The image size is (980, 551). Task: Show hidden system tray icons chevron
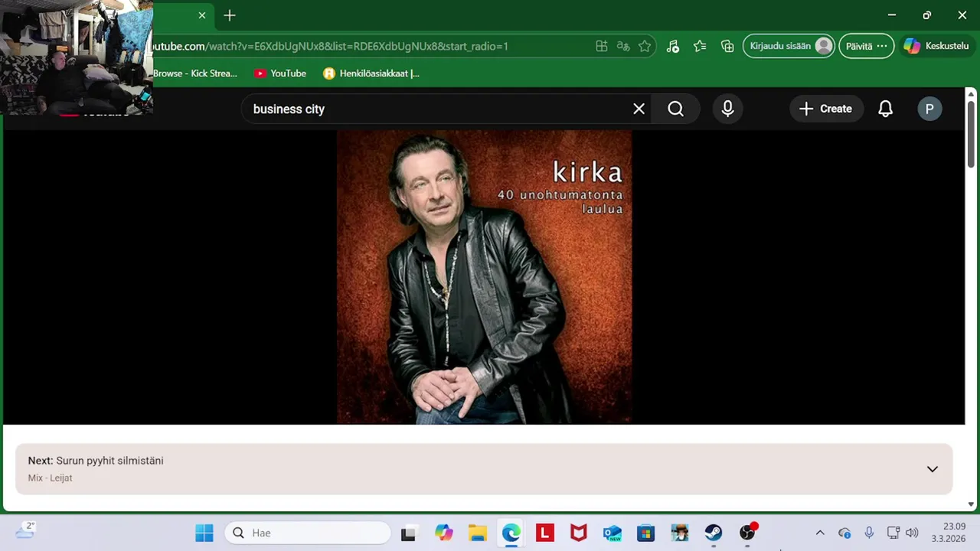pyautogui.click(x=820, y=533)
